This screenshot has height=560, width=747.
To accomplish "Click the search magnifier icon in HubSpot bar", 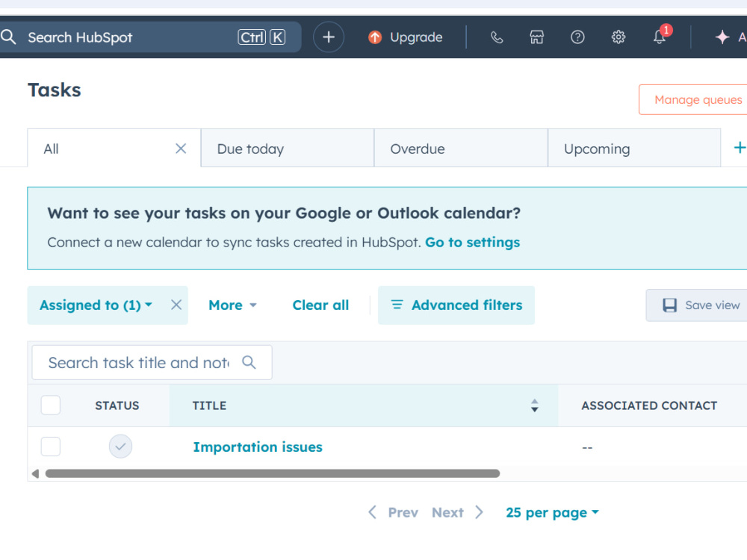I will pos(8,37).
